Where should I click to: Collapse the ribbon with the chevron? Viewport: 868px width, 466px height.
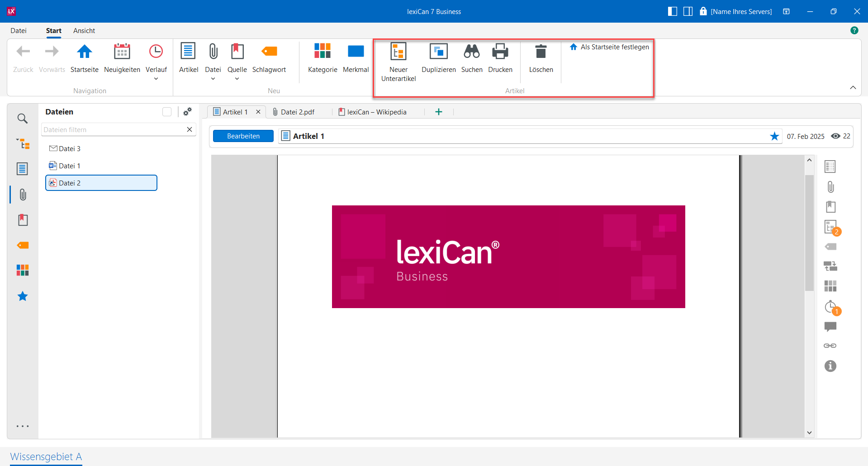853,87
